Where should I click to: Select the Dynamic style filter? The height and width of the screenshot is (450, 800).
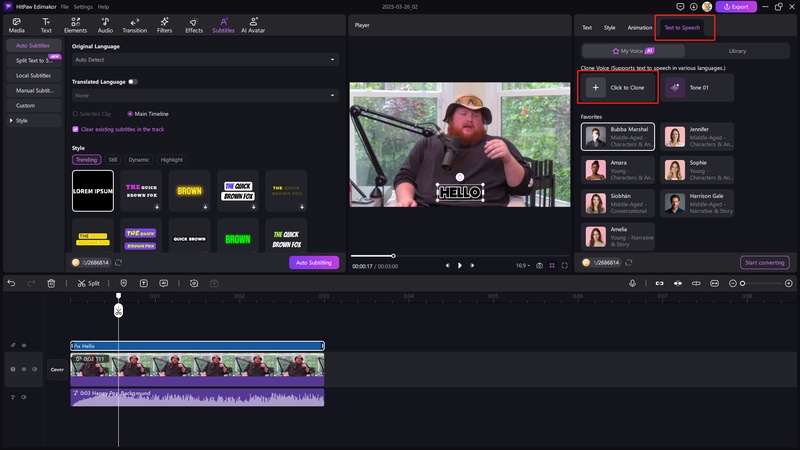(x=139, y=160)
